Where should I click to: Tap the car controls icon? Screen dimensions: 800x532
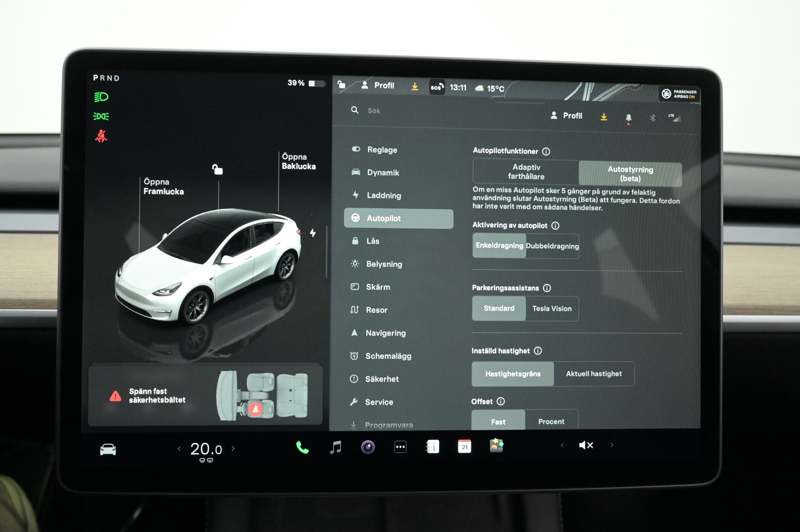tap(108, 449)
